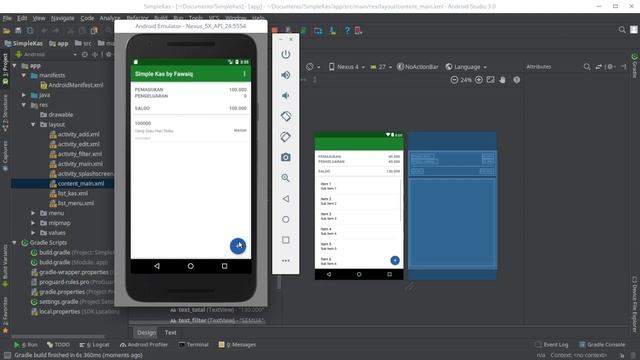This screenshot has height=360, width=640.
Task: Click emulator sidebar Overview square icon
Action: coord(286,240)
